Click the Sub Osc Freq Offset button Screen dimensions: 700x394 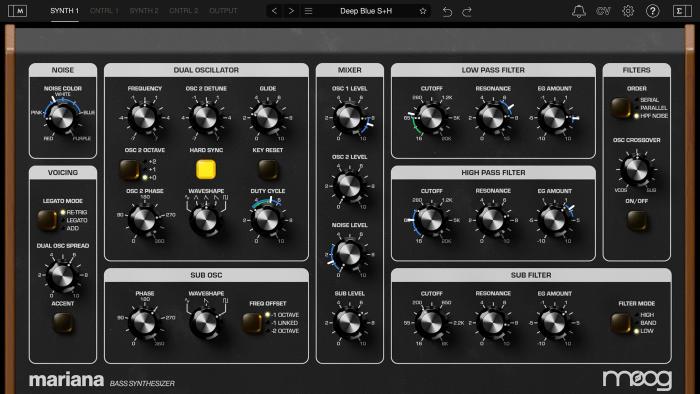point(252,323)
